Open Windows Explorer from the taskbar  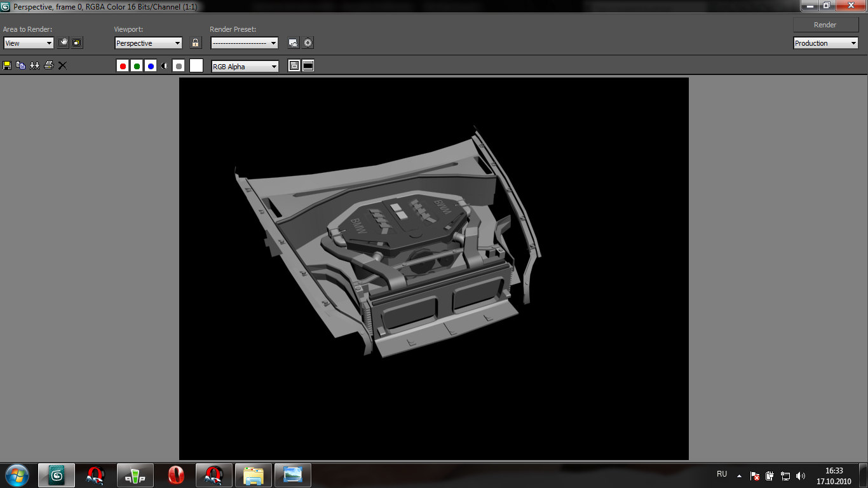point(254,475)
